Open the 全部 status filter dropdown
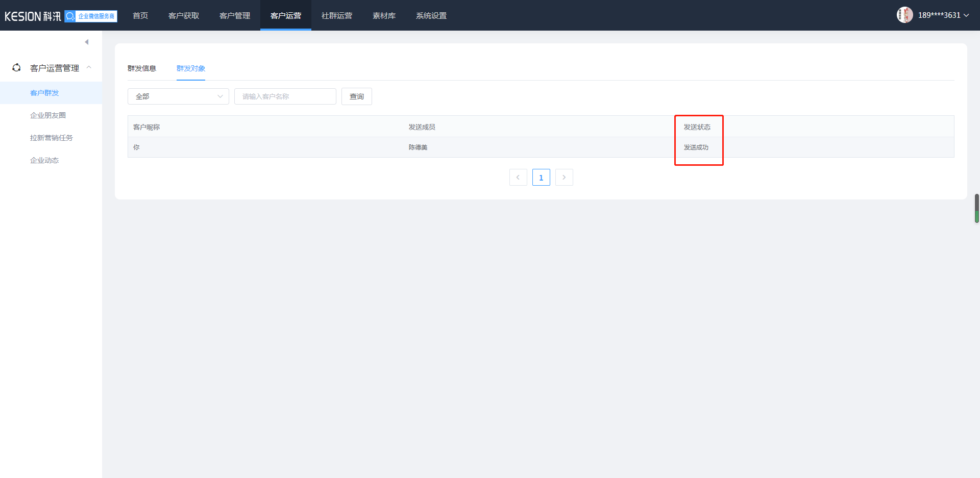 (178, 96)
